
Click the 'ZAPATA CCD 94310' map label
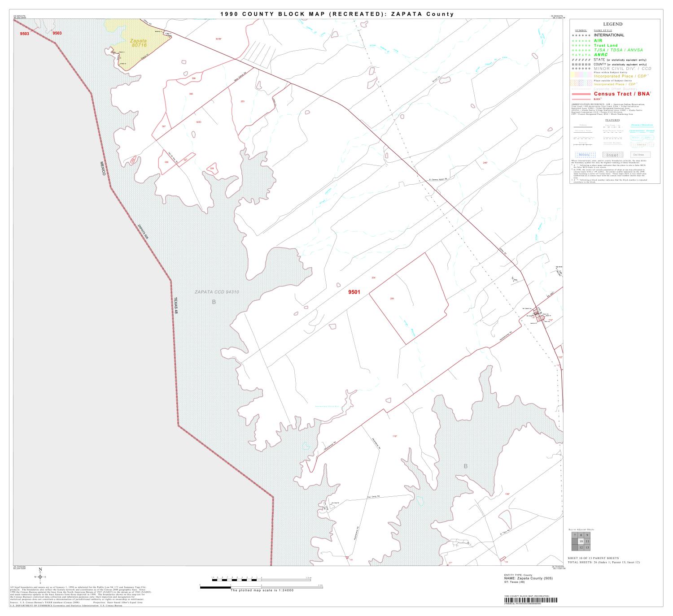click(217, 292)
